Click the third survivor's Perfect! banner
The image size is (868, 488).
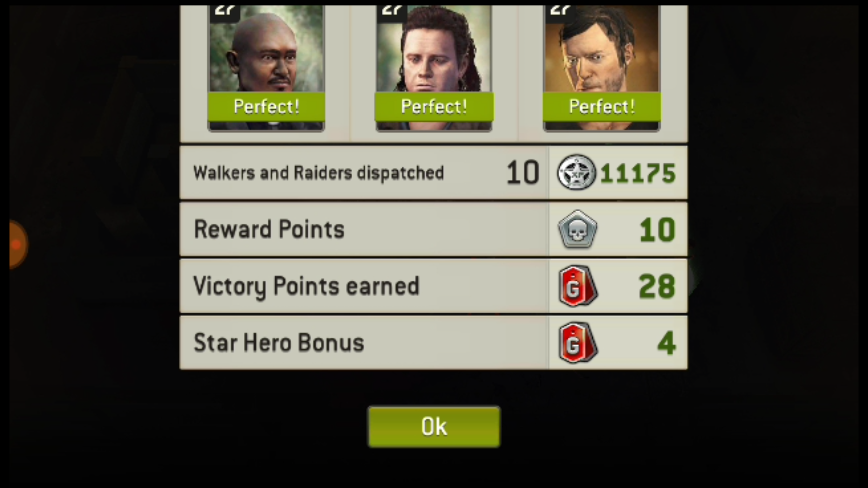[602, 106]
